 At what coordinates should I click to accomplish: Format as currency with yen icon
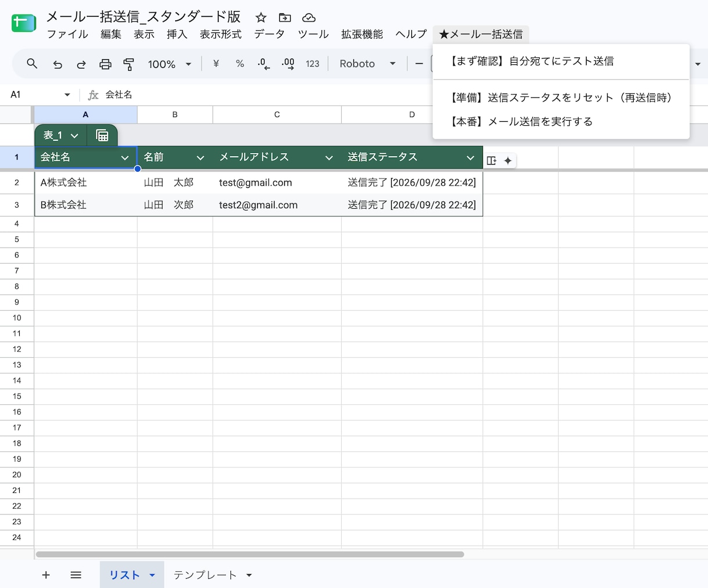(x=216, y=64)
